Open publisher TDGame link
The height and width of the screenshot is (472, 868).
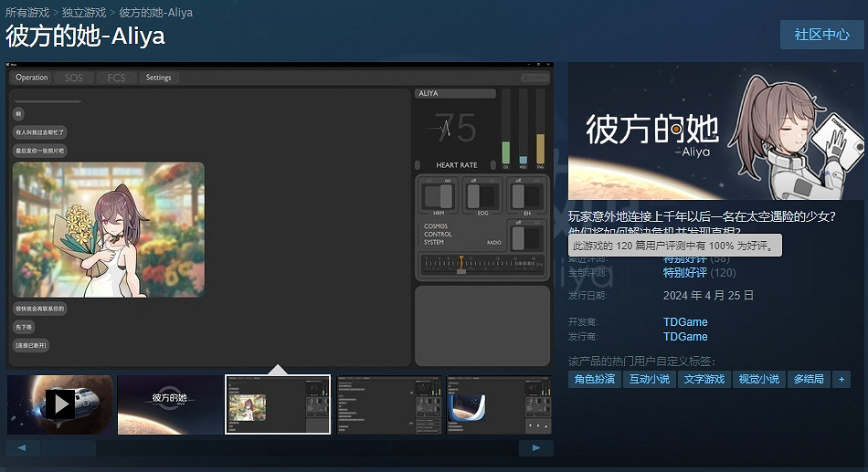tap(685, 337)
